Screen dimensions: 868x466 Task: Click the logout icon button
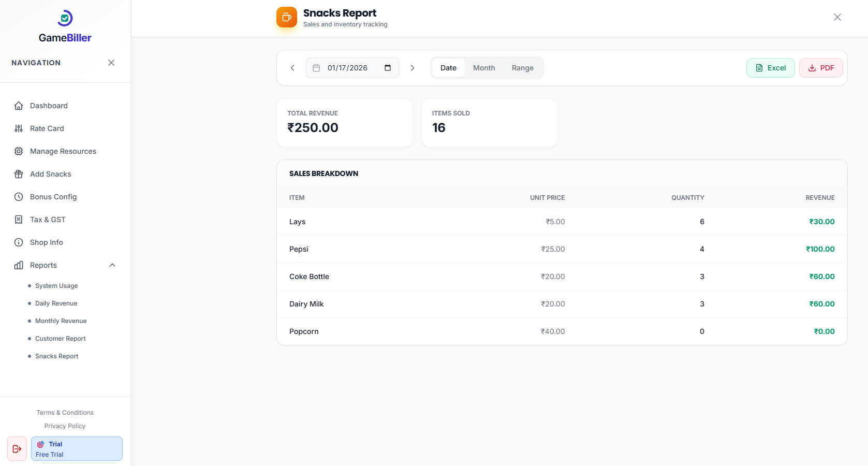click(x=17, y=449)
